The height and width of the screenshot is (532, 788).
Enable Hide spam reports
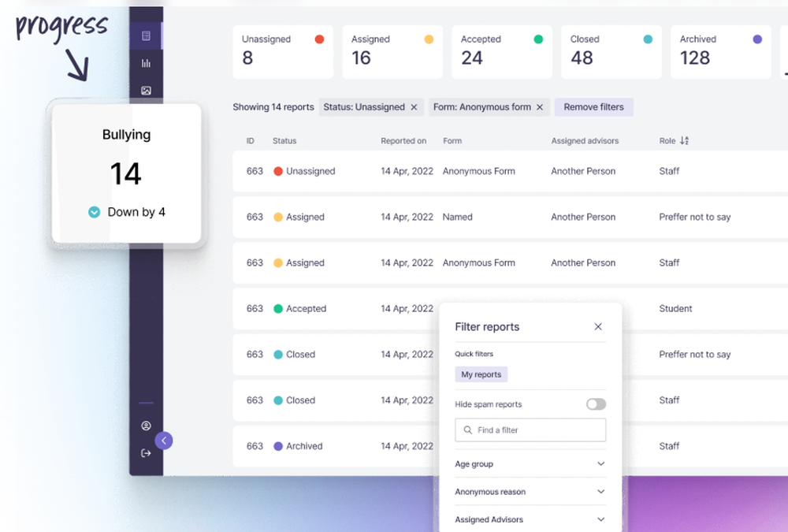coord(597,404)
